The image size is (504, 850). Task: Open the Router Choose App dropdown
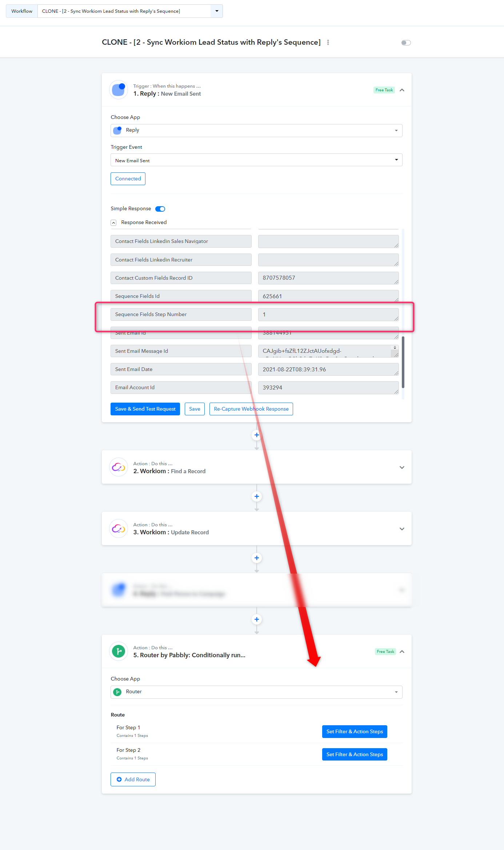pyautogui.click(x=256, y=692)
